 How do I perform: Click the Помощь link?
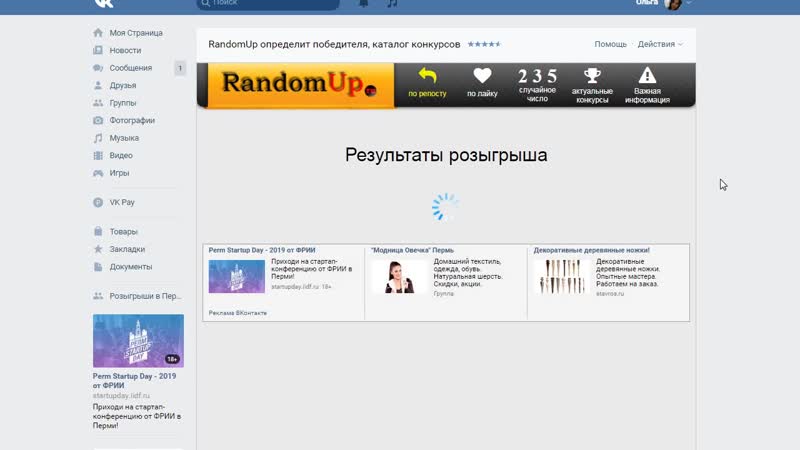click(610, 44)
